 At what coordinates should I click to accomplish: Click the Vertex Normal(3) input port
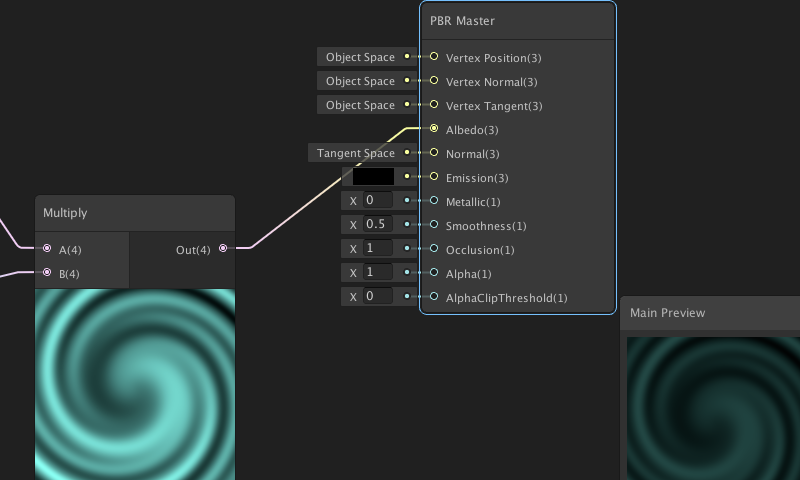[434, 80]
